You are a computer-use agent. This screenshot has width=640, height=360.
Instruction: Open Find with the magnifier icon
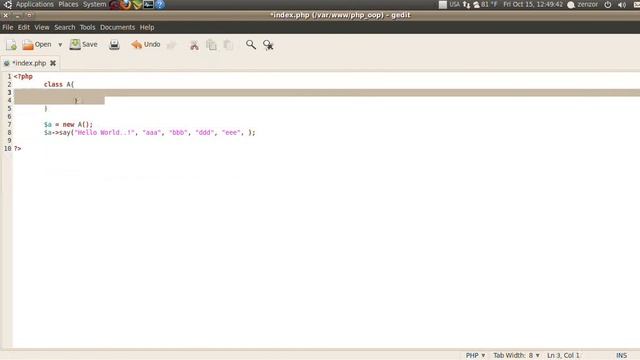pyautogui.click(x=251, y=44)
